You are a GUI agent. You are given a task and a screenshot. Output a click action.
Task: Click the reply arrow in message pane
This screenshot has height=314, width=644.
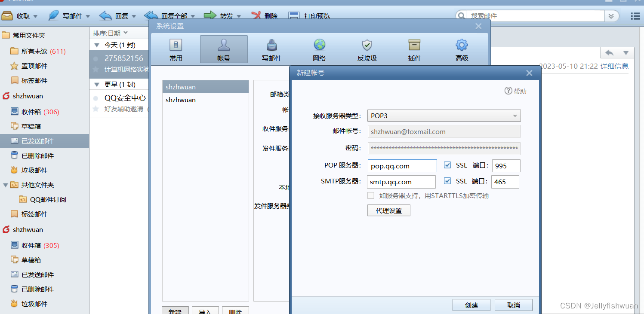pyautogui.click(x=609, y=53)
